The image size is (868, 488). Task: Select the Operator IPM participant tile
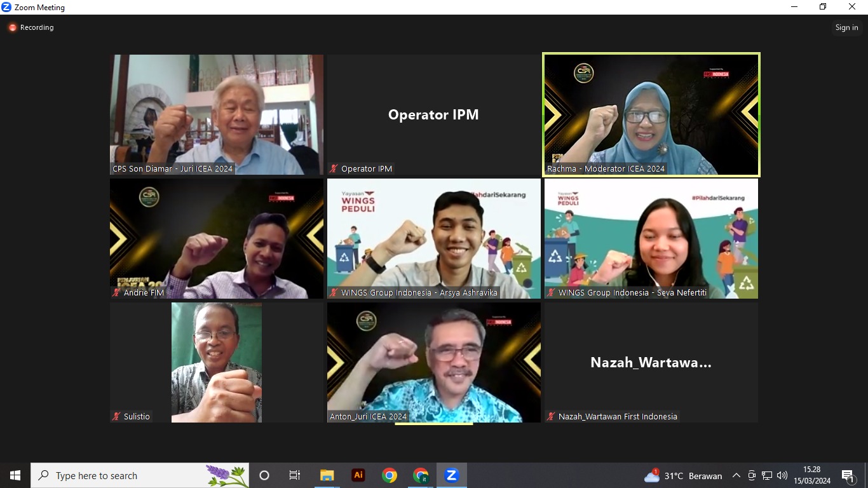434,114
